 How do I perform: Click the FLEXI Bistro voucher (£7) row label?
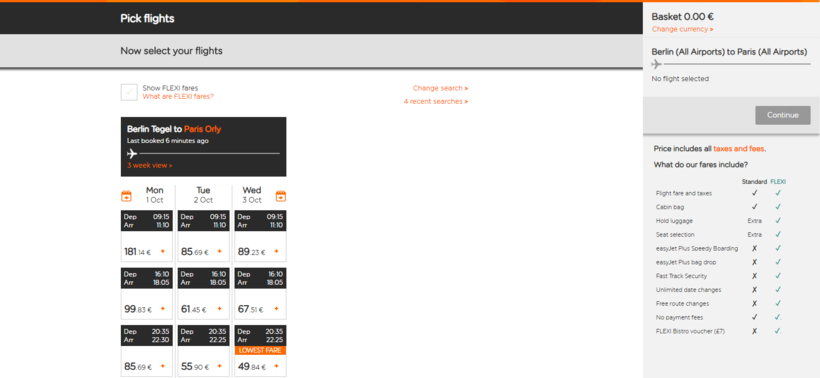click(x=690, y=331)
